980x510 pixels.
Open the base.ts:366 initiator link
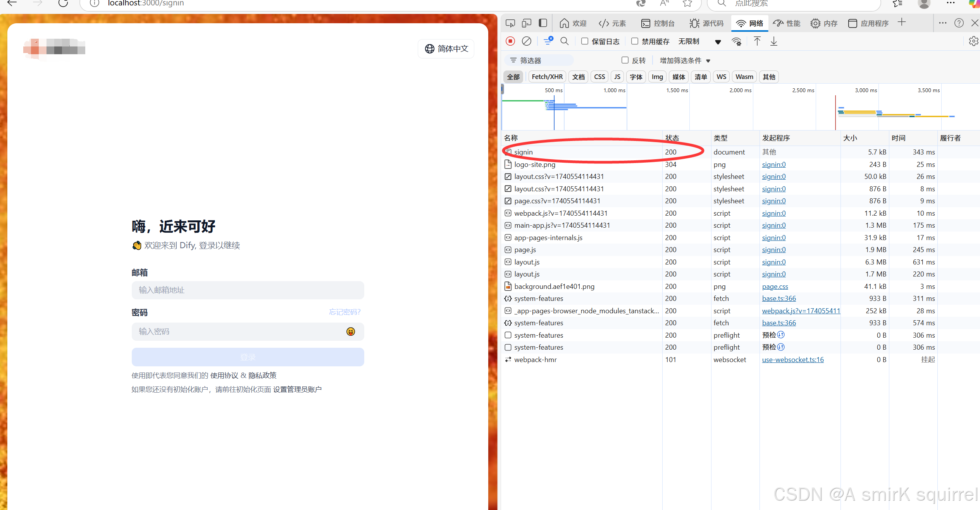tap(779, 299)
